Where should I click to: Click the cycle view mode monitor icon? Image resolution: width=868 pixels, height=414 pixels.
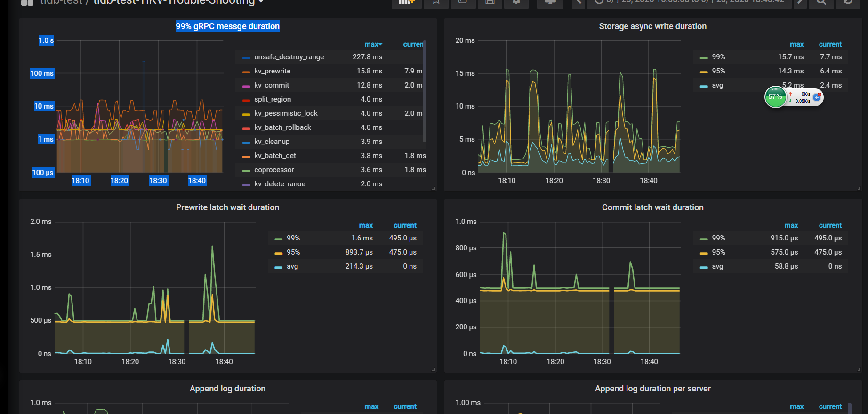point(550,2)
